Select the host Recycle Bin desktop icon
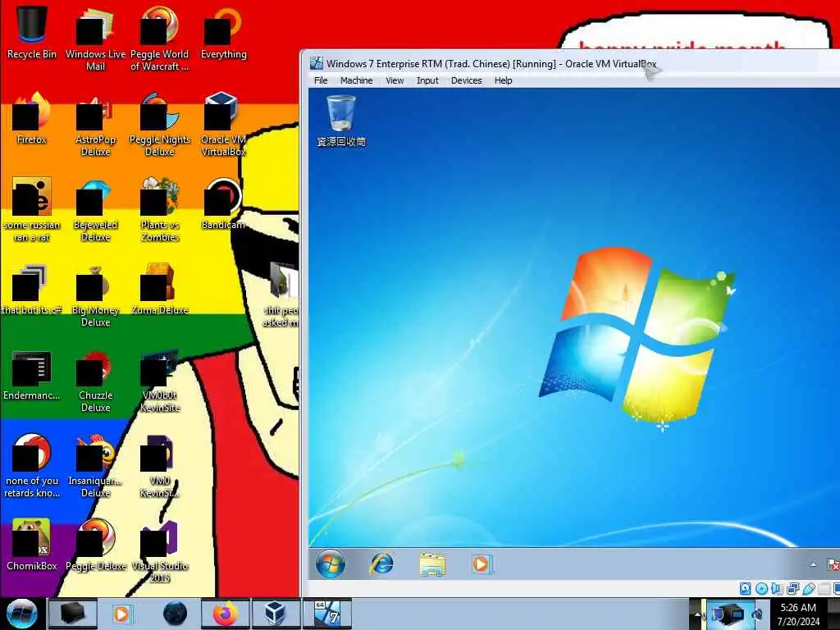 coord(32,32)
